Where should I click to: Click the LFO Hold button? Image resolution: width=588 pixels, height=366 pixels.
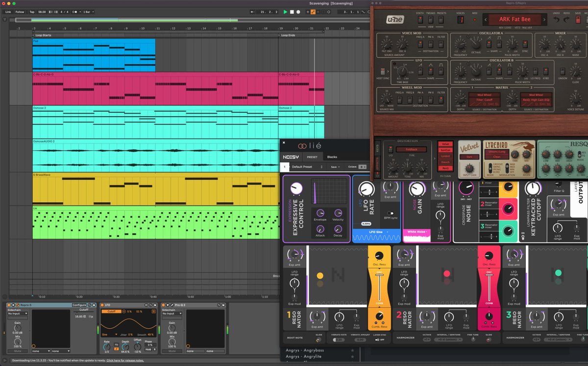148,349
